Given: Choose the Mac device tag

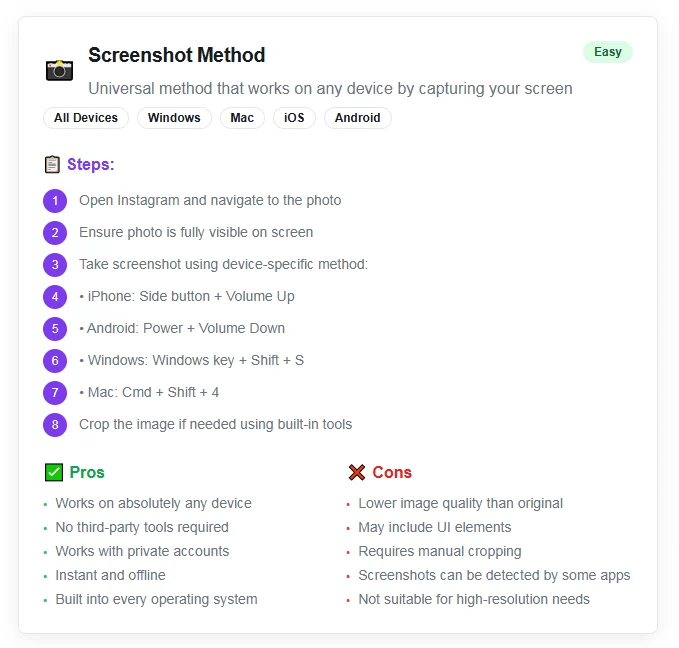Looking at the screenshot, I should [x=242, y=118].
